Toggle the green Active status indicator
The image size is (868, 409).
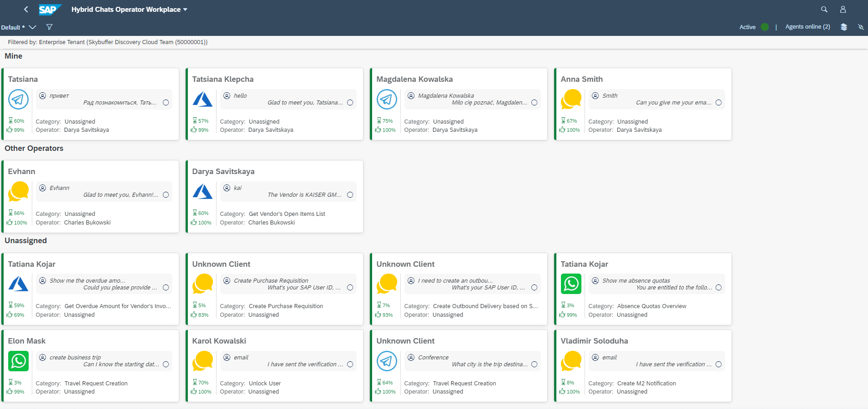pos(765,27)
